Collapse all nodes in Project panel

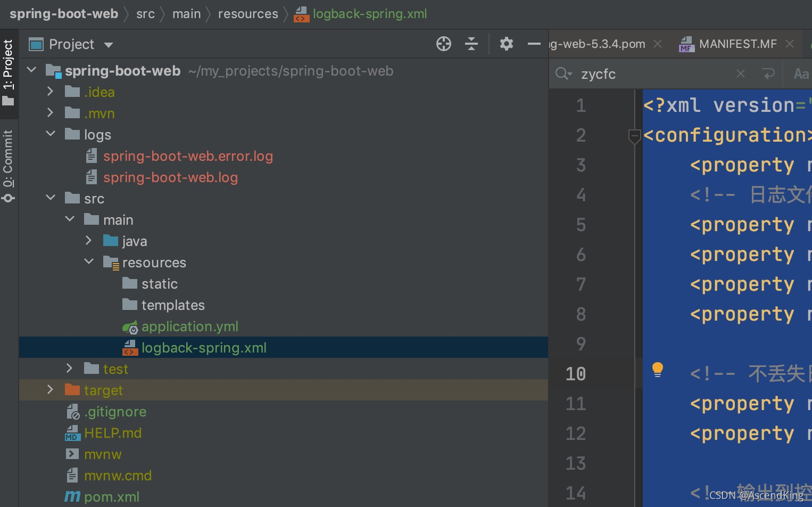471,44
